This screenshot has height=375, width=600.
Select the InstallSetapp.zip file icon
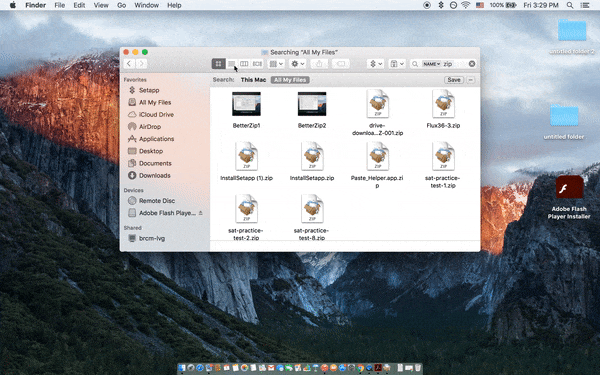coord(312,156)
